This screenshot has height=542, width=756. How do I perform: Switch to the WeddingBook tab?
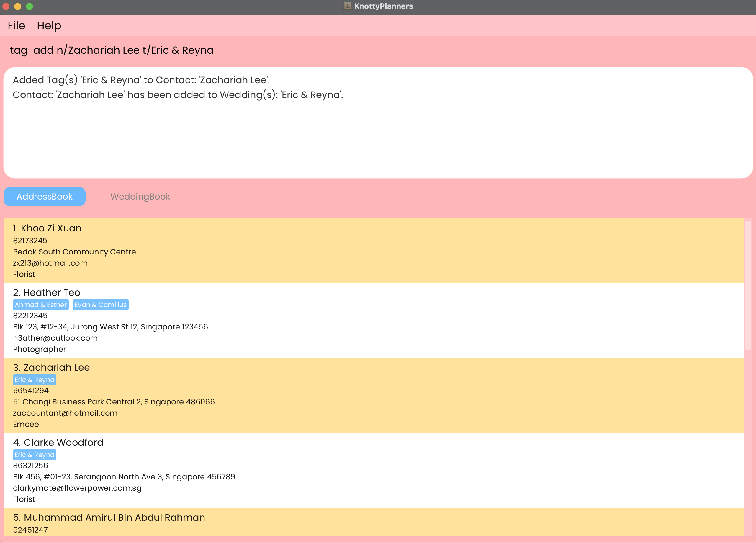point(140,196)
